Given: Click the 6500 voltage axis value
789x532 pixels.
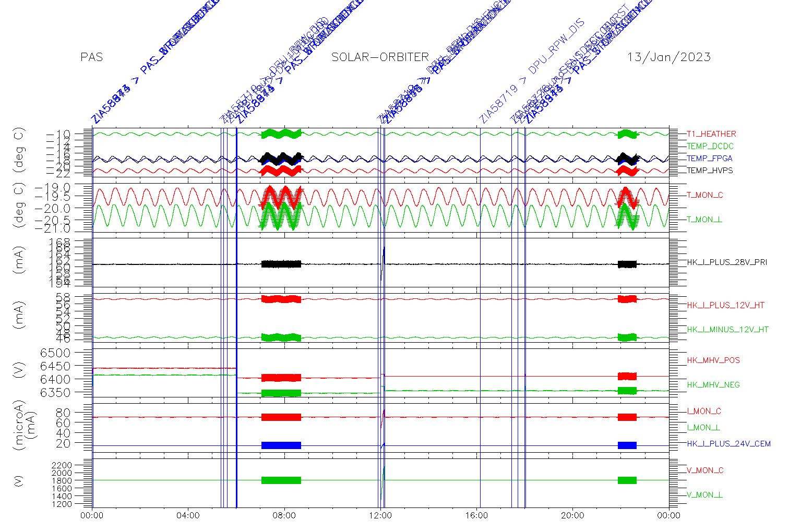Looking at the screenshot, I should tap(55, 353).
